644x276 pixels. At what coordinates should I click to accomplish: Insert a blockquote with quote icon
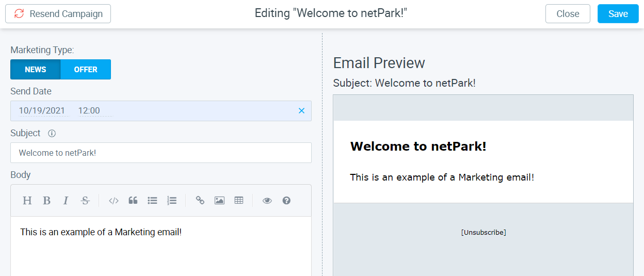(x=133, y=201)
